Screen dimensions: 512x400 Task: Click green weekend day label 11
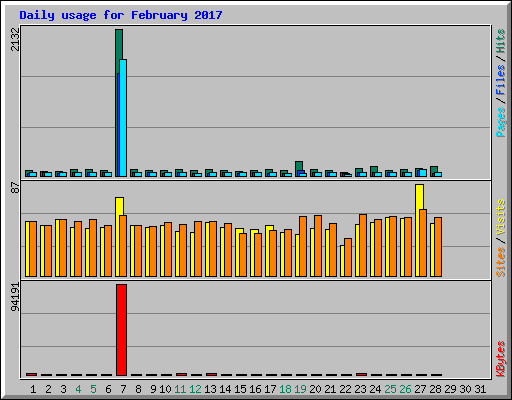tap(180, 389)
